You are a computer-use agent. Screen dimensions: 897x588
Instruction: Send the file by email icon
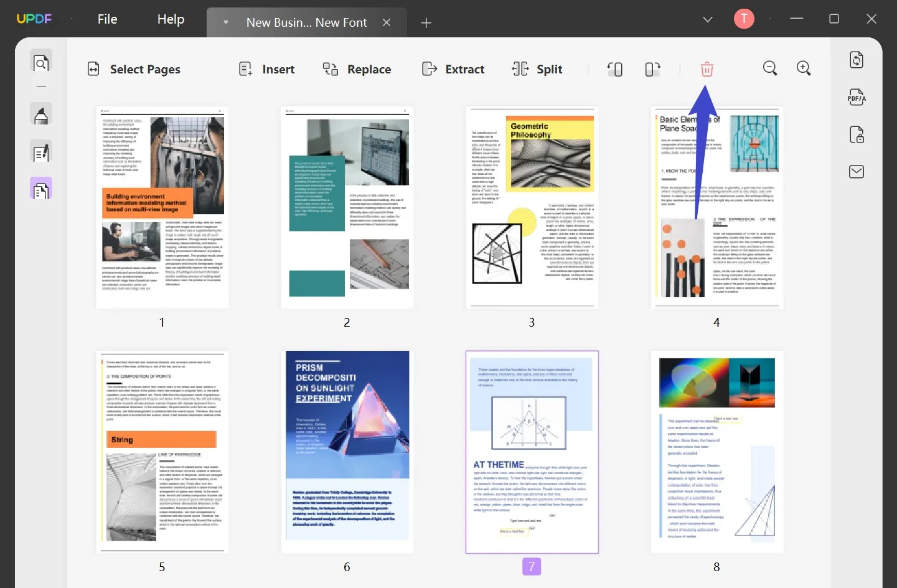click(x=857, y=172)
